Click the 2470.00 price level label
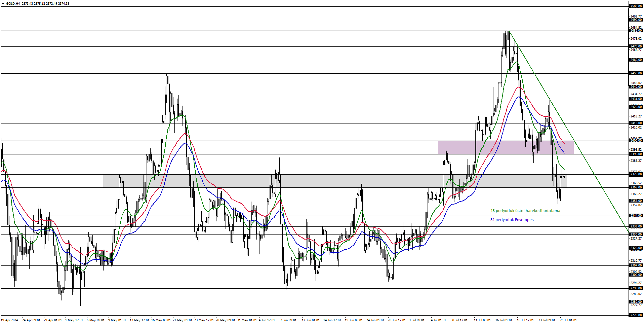 [x=636, y=46]
